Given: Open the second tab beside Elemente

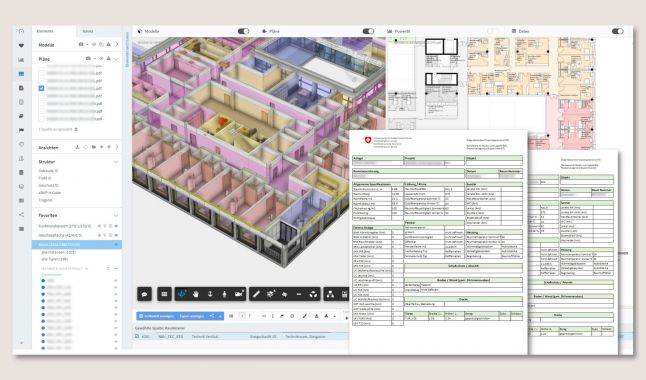Looking at the screenshot, I should pyautogui.click(x=88, y=31).
